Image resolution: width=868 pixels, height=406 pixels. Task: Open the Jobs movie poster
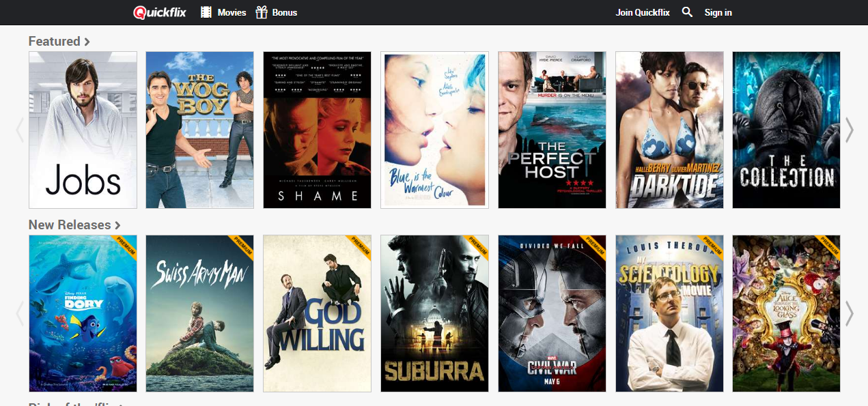(83, 130)
